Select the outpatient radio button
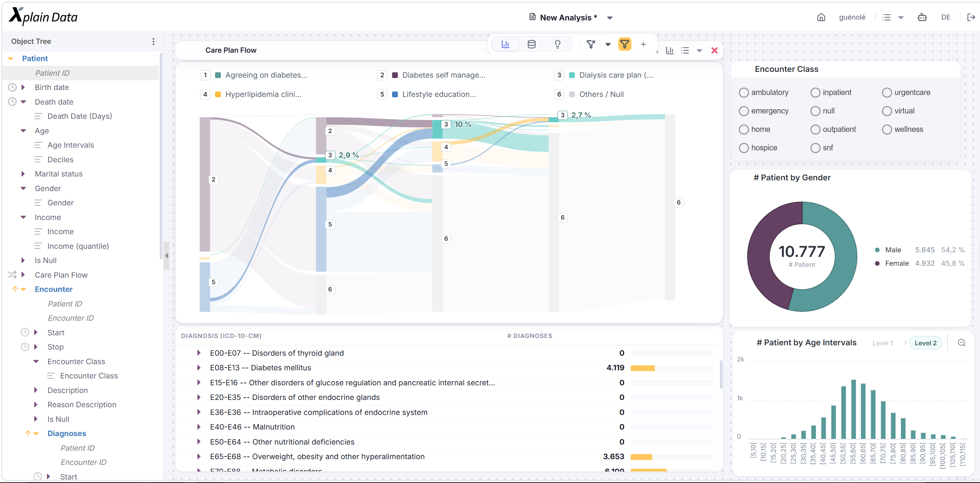 click(x=815, y=130)
